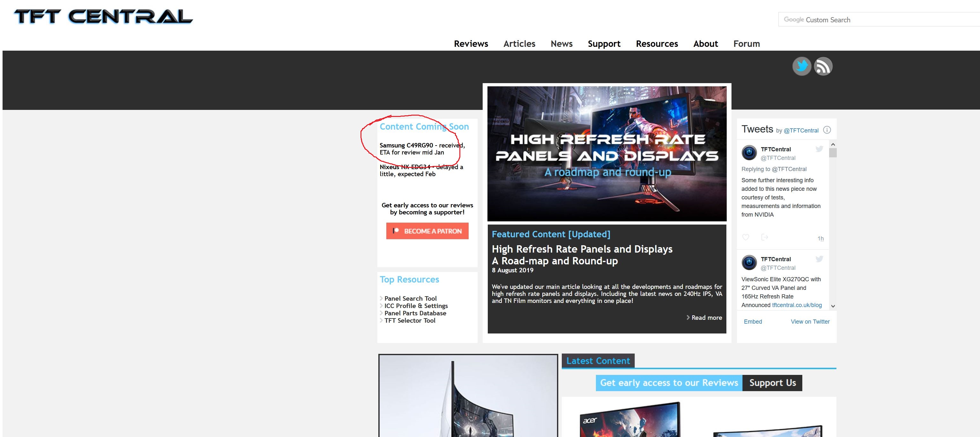
Task: Click Twitter bird icon on first tweet
Action: [x=819, y=149]
